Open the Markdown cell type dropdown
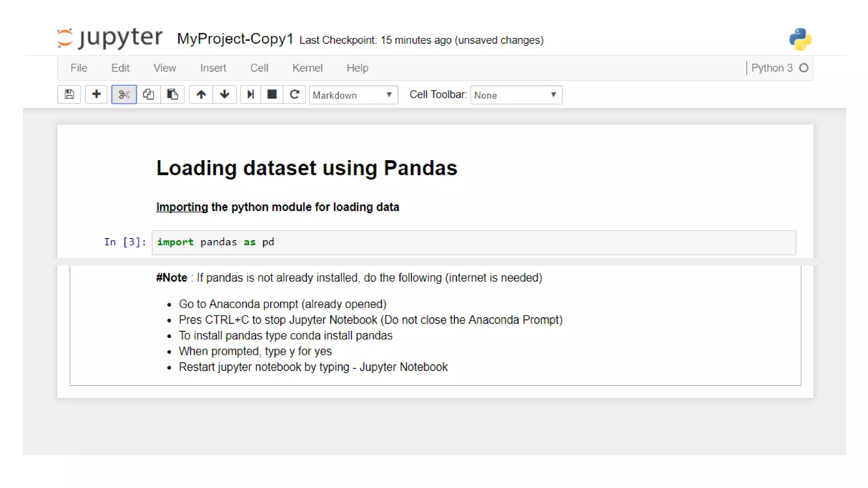868x488 pixels. 353,95
